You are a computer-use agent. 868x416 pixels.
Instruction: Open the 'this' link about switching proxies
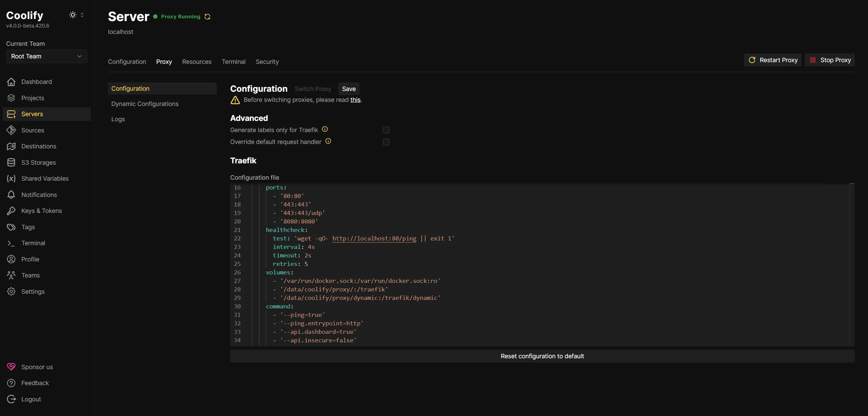pyautogui.click(x=355, y=100)
